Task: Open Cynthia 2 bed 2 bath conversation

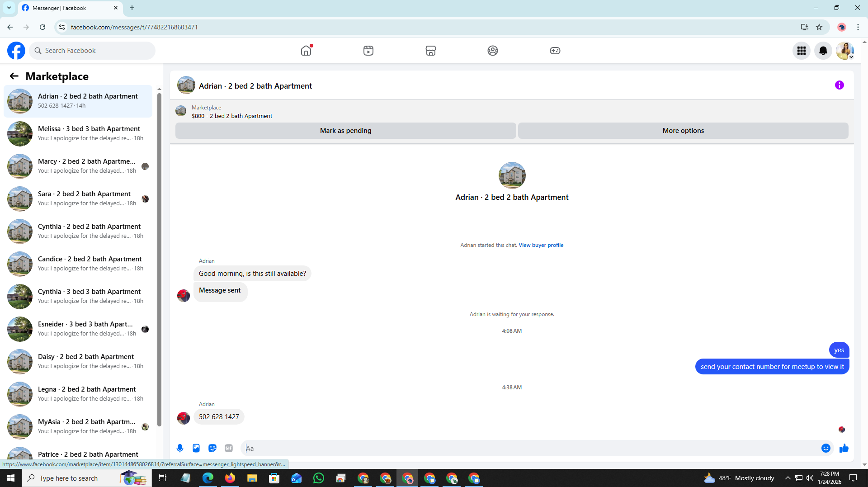Action: point(78,231)
